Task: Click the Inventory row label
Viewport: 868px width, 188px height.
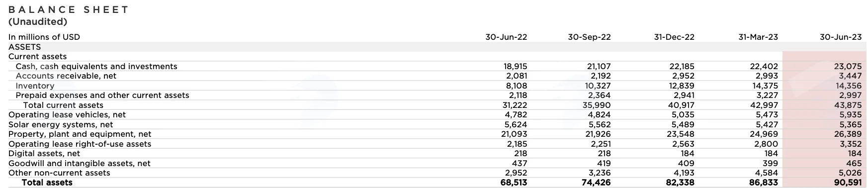Action: tap(35, 86)
